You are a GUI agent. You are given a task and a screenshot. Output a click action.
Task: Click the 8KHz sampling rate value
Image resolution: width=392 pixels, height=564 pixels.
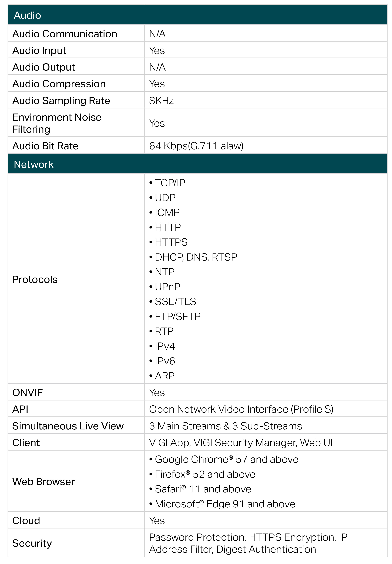pos(161,101)
